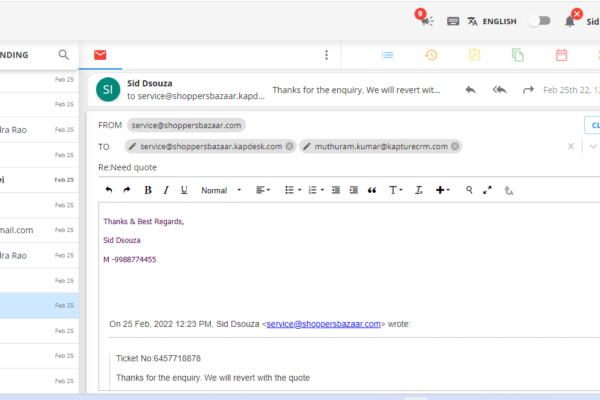This screenshot has height=400, width=600.
Task: Toggle italic formatting
Action: pos(166,190)
